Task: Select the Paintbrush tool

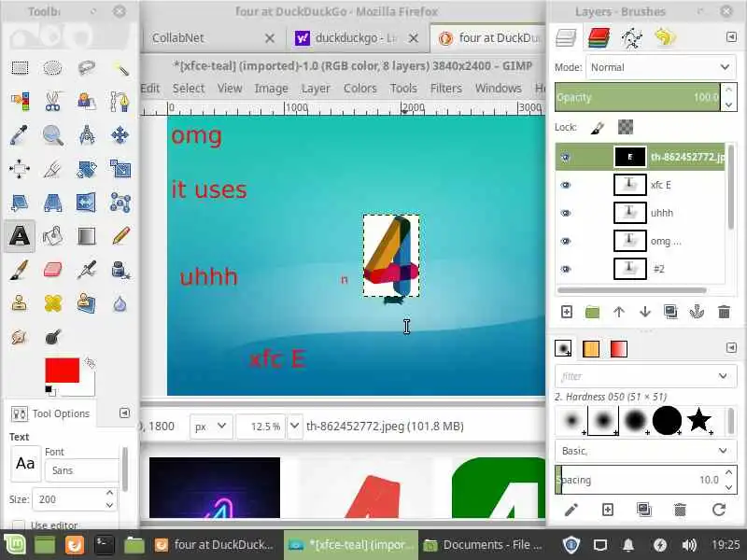Action: 20,270
